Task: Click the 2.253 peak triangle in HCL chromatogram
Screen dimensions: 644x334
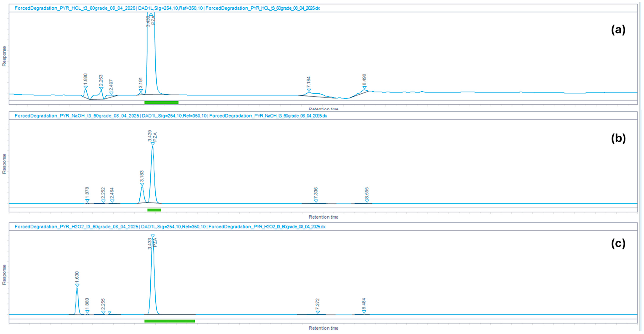Action: click(x=101, y=88)
